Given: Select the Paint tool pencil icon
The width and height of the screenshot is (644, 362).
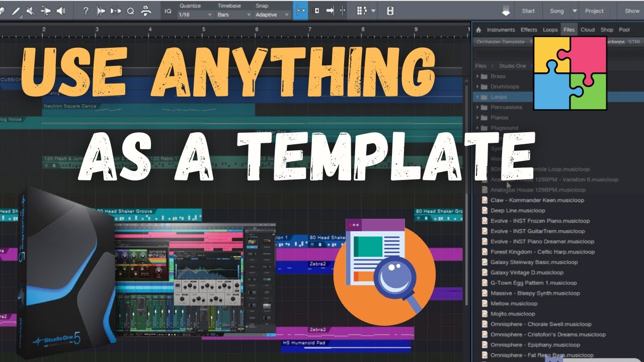Looking at the screenshot, I should tap(16, 11).
